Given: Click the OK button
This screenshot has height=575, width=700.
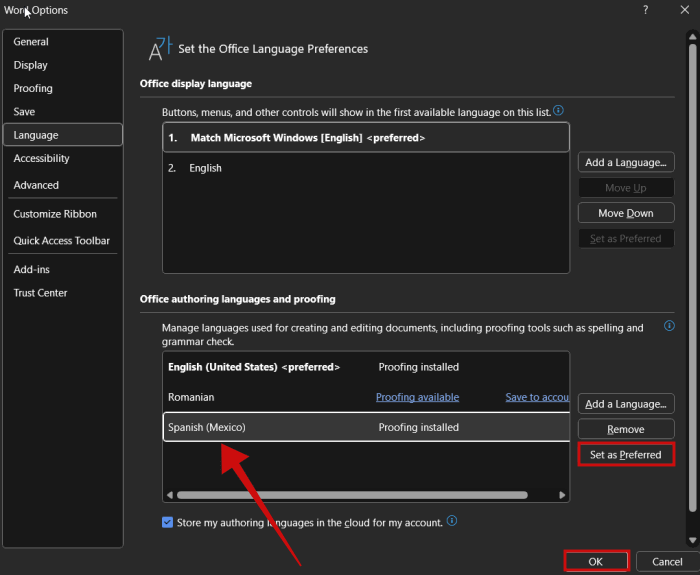Looking at the screenshot, I should coord(595,562).
